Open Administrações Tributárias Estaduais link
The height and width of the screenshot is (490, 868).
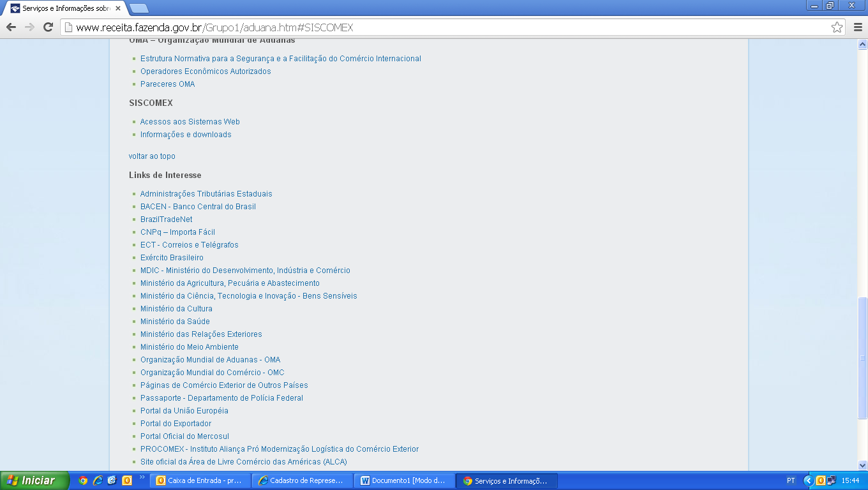point(206,193)
